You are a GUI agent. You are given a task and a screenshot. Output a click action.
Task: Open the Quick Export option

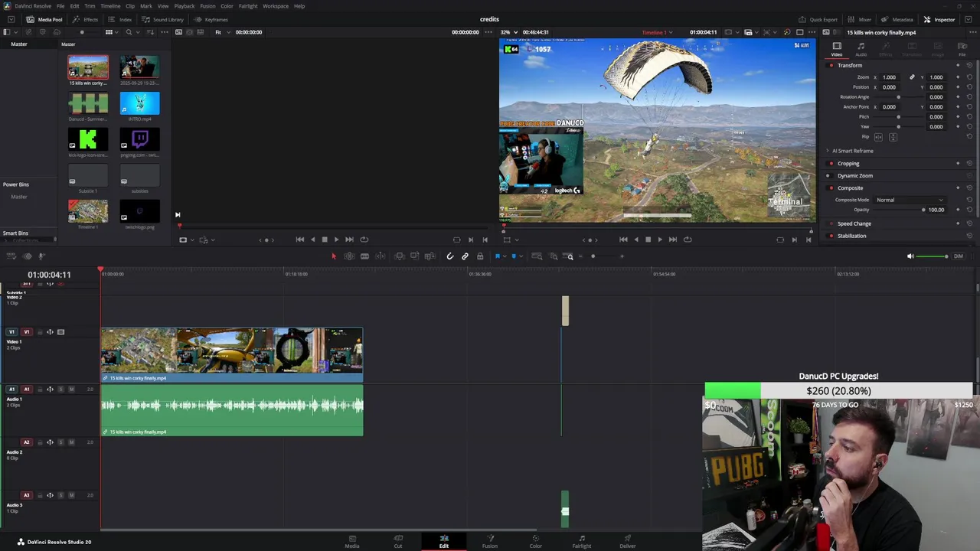coord(818,19)
